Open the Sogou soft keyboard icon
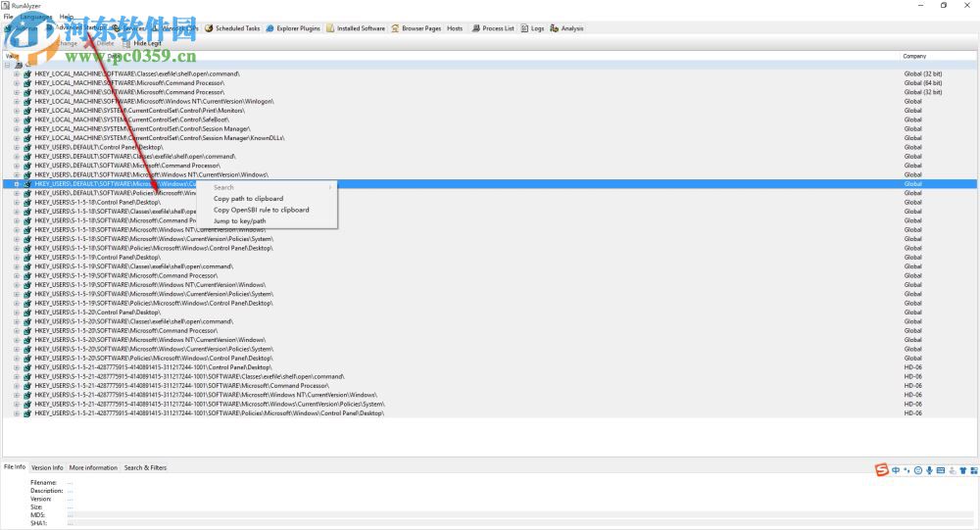The height and width of the screenshot is (530, 980). coord(941,470)
